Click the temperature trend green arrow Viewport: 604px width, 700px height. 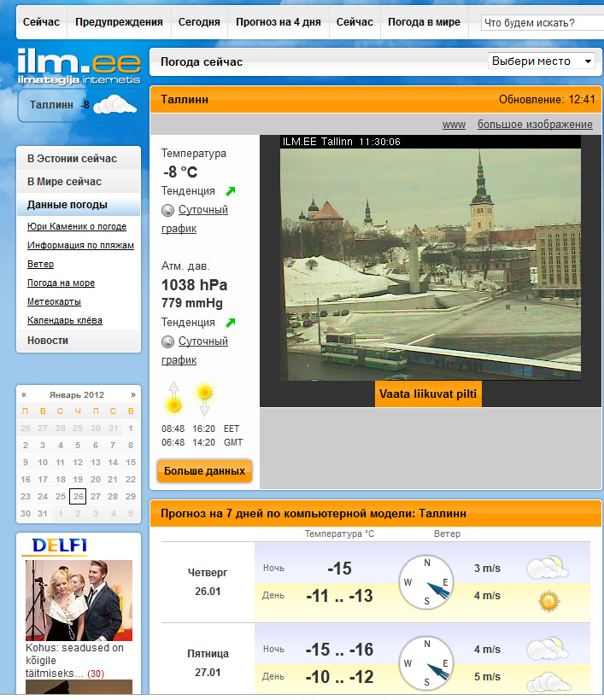click(230, 191)
